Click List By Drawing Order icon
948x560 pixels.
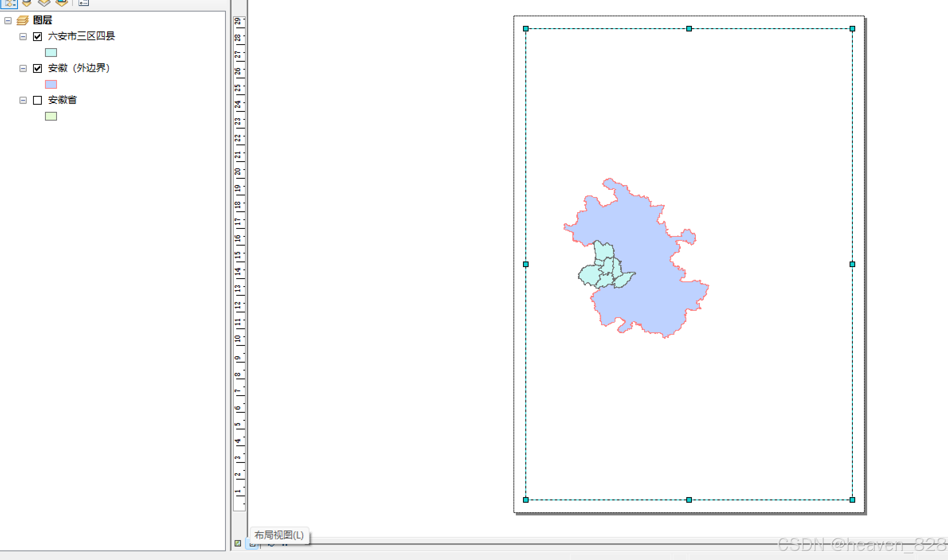(x=10, y=3)
